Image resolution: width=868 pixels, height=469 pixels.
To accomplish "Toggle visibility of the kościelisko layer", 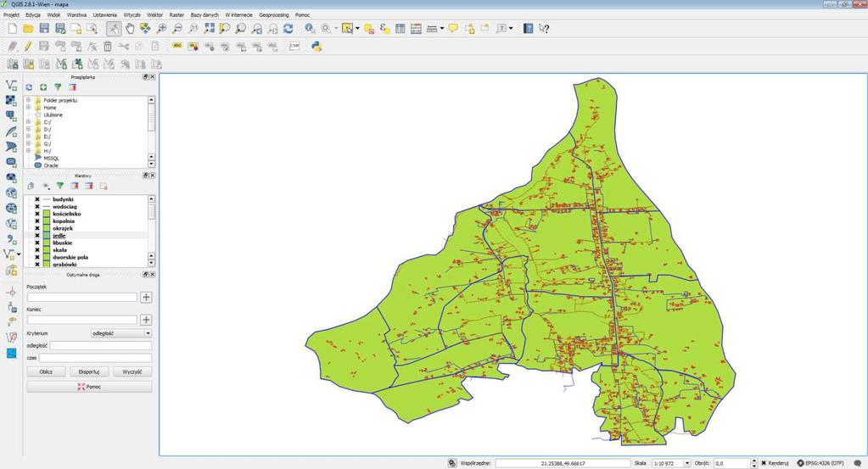I will click(37, 214).
